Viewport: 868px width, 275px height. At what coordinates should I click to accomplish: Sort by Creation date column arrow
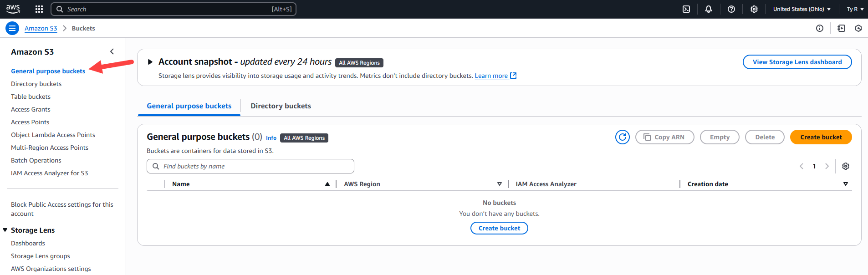(846, 184)
